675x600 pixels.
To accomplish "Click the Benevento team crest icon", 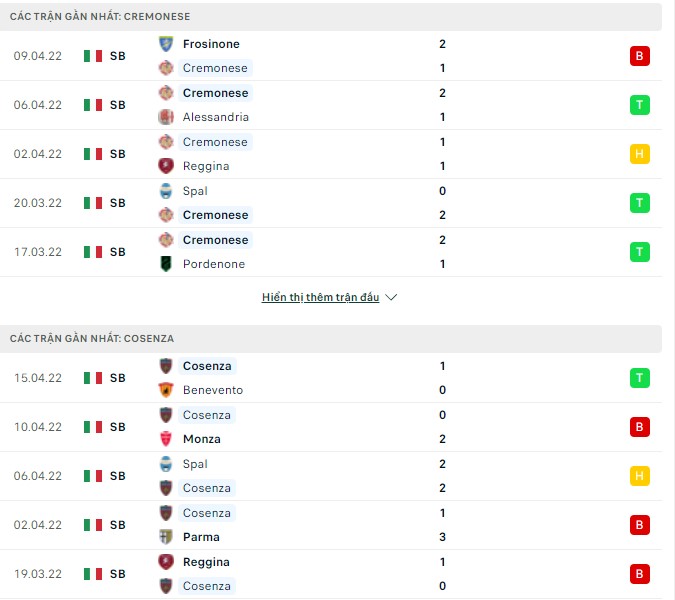I will pos(166,390).
